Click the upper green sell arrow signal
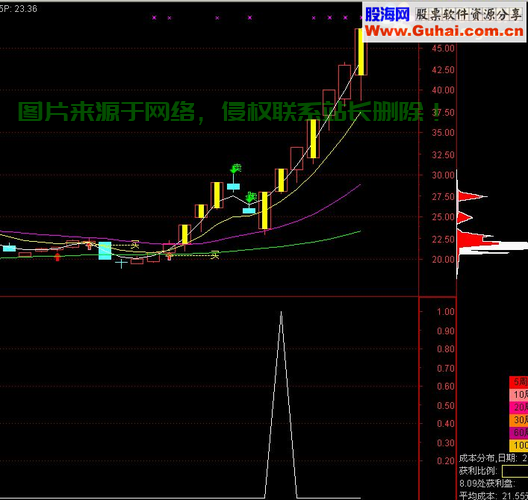The width and height of the screenshot is (528, 500). (236, 168)
